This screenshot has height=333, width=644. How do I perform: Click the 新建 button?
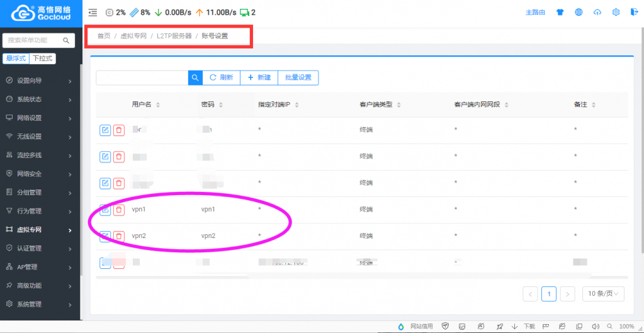click(259, 77)
